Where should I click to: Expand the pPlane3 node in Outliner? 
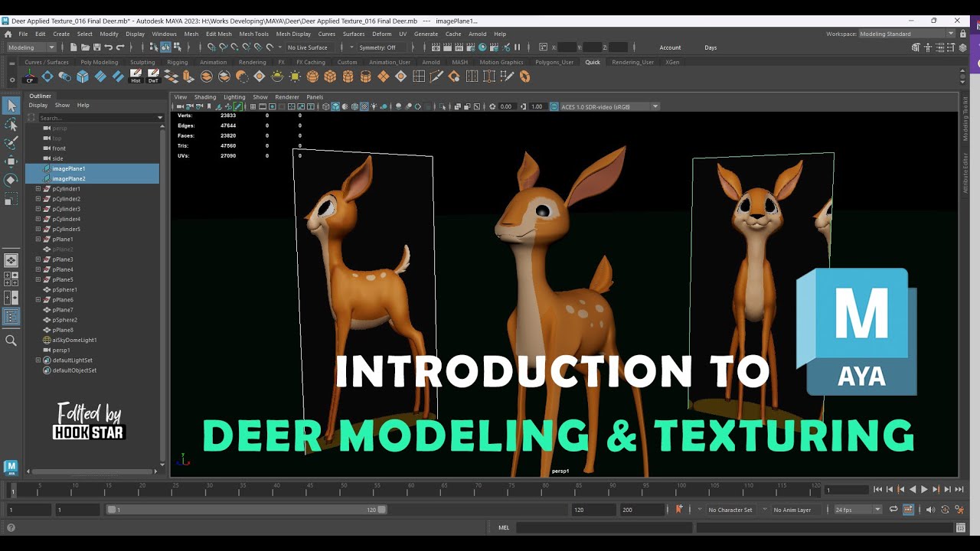click(x=38, y=259)
